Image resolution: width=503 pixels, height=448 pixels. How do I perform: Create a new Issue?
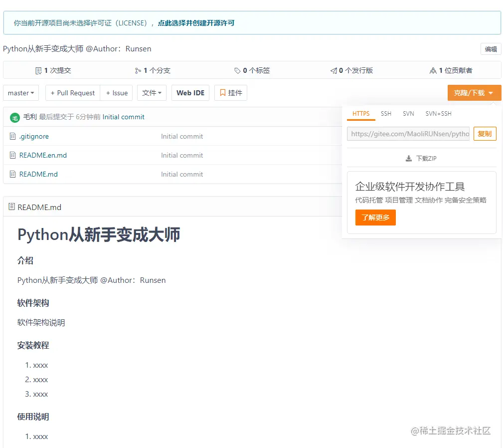[x=117, y=93]
